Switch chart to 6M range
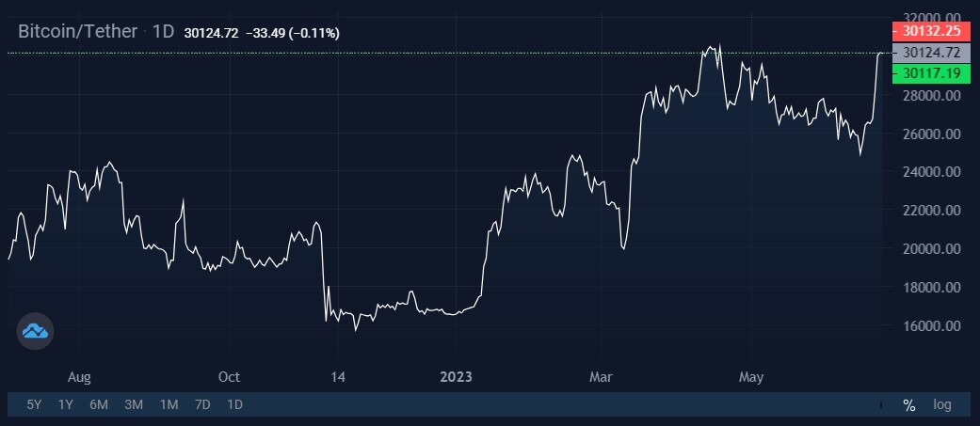The width and height of the screenshot is (980, 426). coord(99,404)
